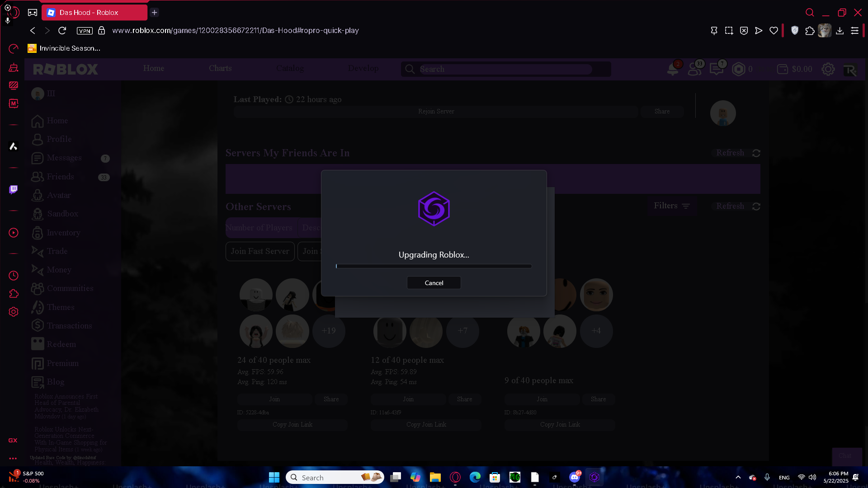
Task: Go back to the previous page
Action: pos(33,30)
